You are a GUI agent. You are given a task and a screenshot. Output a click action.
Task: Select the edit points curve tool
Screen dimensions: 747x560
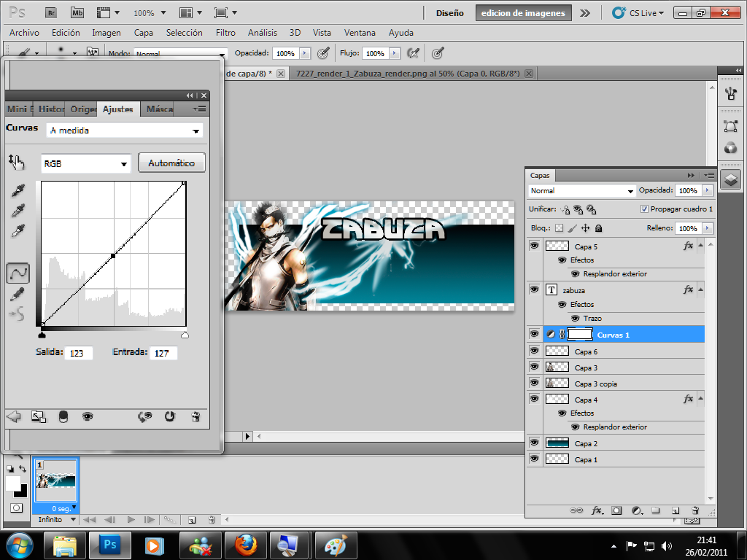coord(18,273)
